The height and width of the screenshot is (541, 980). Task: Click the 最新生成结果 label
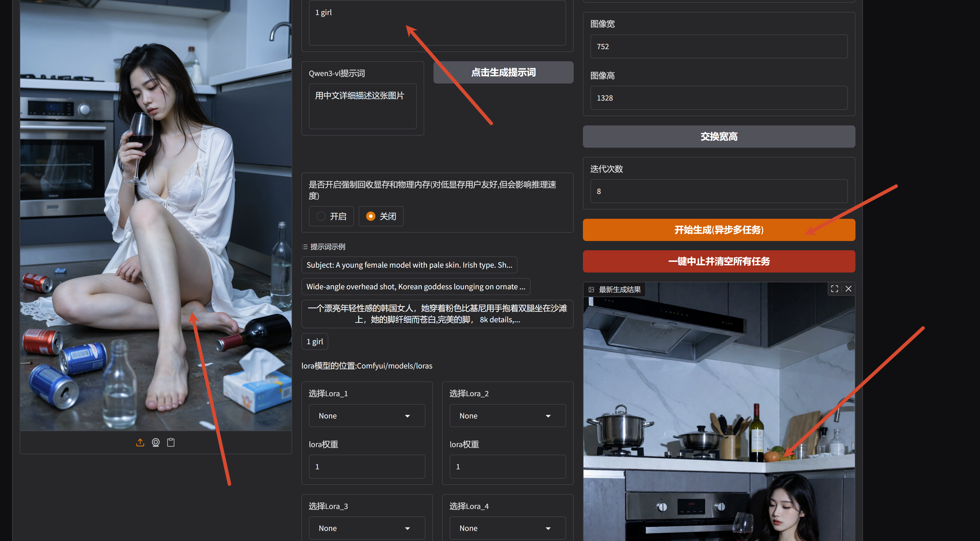point(620,290)
